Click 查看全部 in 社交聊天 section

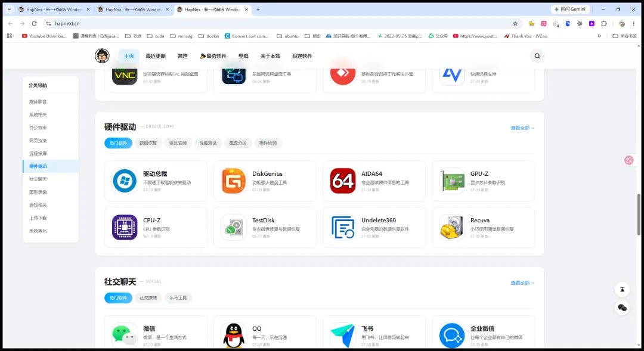(522, 283)
